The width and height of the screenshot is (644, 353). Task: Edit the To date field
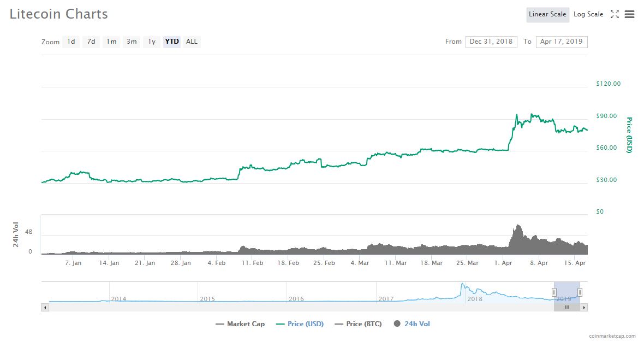pos(560,42)
